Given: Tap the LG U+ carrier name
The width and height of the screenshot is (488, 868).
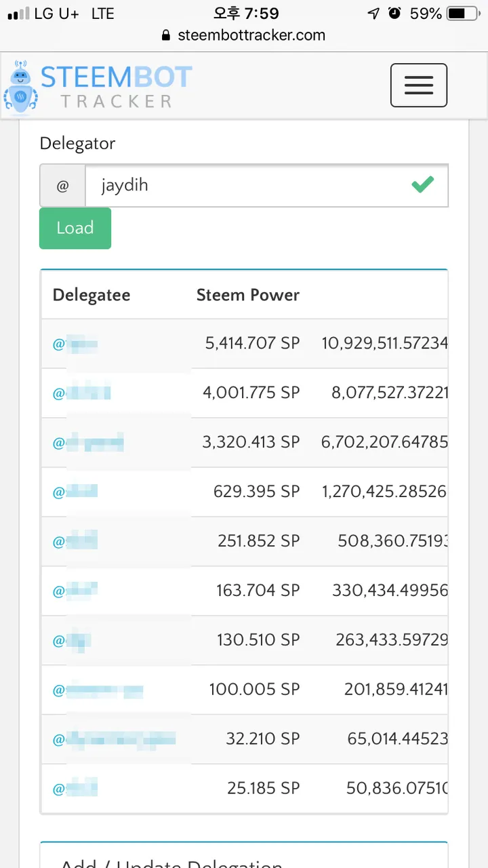Looking at the screenshot, I should [57, 14].
